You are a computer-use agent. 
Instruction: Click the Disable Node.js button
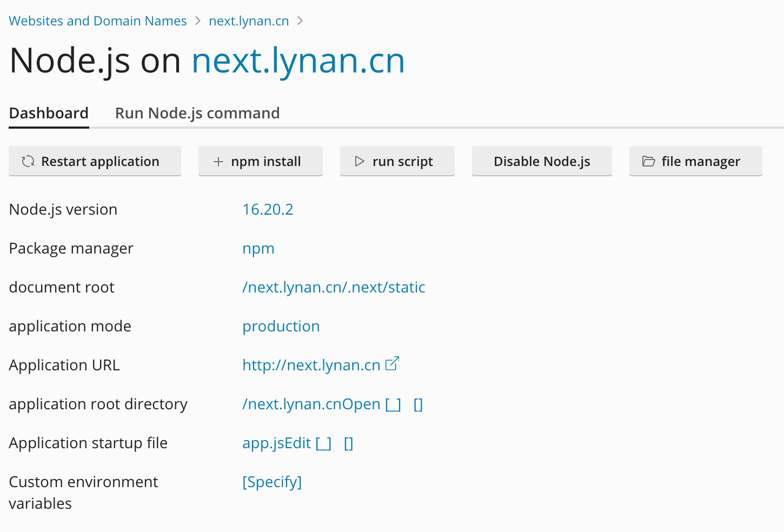[542, 161]
